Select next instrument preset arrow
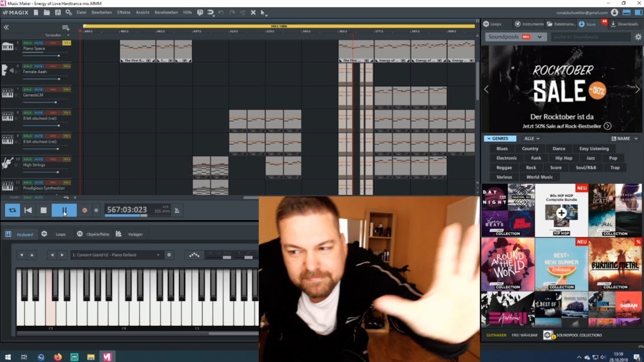This screenshot has height=362, width=644. [x=62, y=255]
